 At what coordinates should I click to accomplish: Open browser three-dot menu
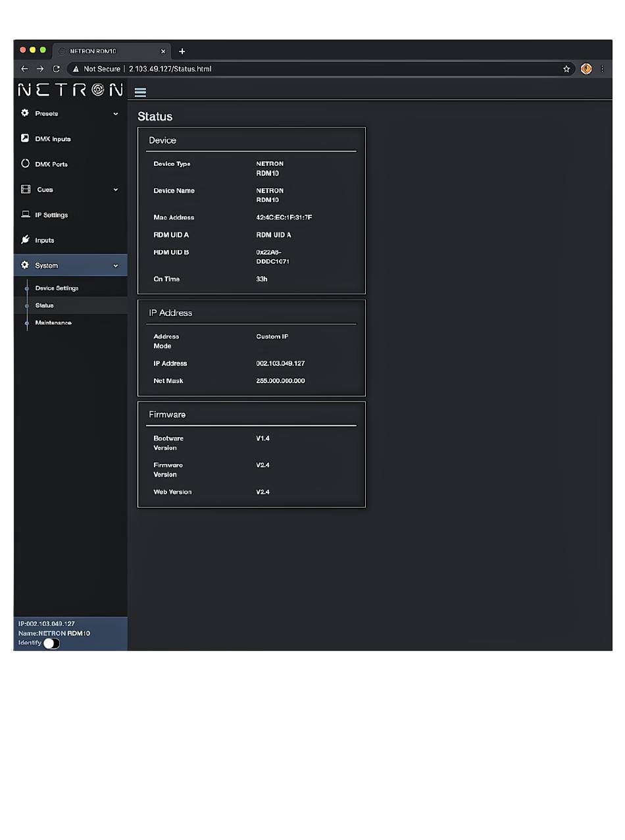click(602, 68)
